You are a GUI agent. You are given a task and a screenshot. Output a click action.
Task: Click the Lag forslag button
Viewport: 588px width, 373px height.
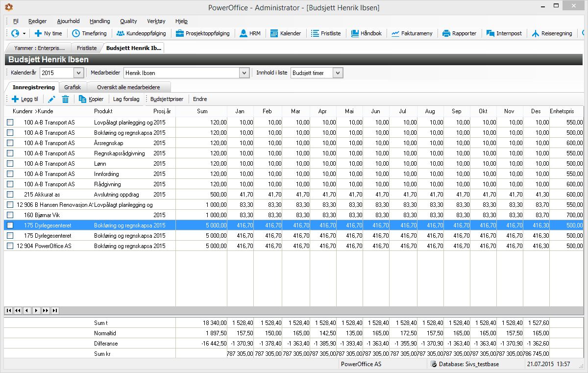click(x=126, y=99)
